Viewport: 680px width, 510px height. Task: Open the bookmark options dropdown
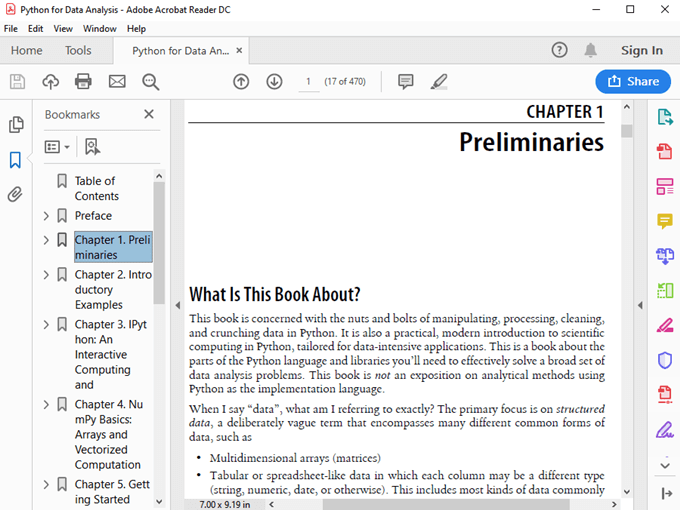57,147
